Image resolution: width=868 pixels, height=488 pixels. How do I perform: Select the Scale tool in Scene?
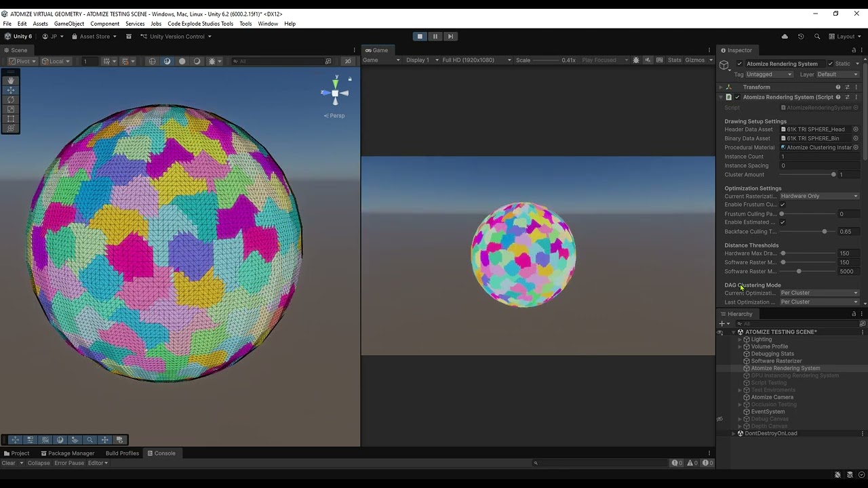click(x=11, y=109)
